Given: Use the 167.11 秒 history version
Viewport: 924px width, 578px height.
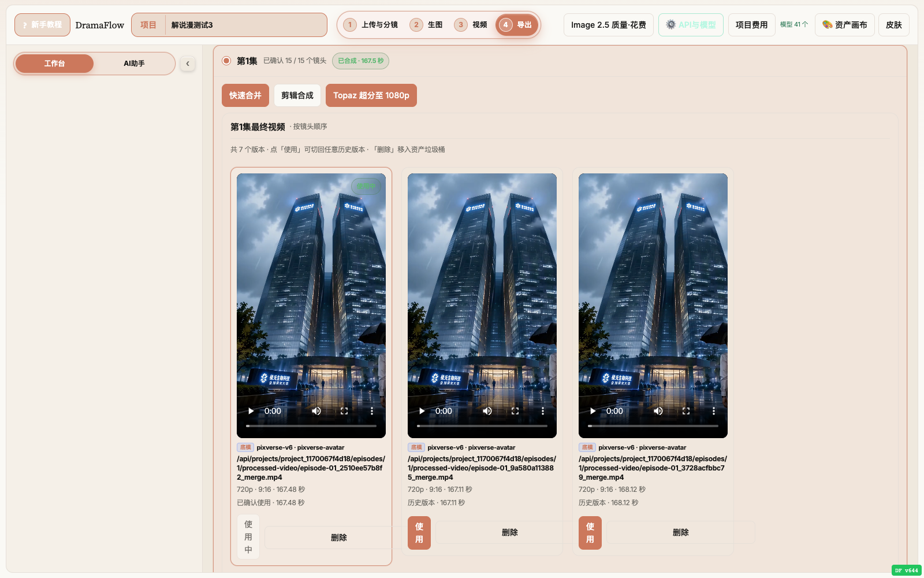Looking at the screenshot, I should [419, 533].
